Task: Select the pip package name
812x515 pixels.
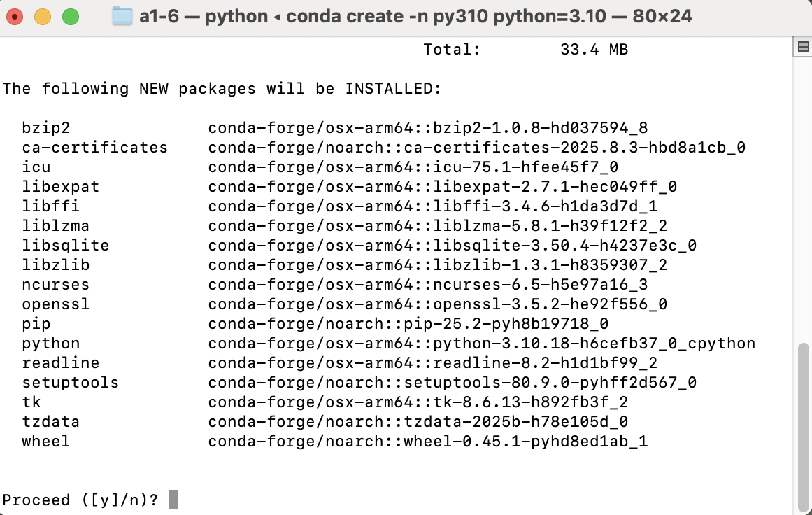Action: click(37, 323)
